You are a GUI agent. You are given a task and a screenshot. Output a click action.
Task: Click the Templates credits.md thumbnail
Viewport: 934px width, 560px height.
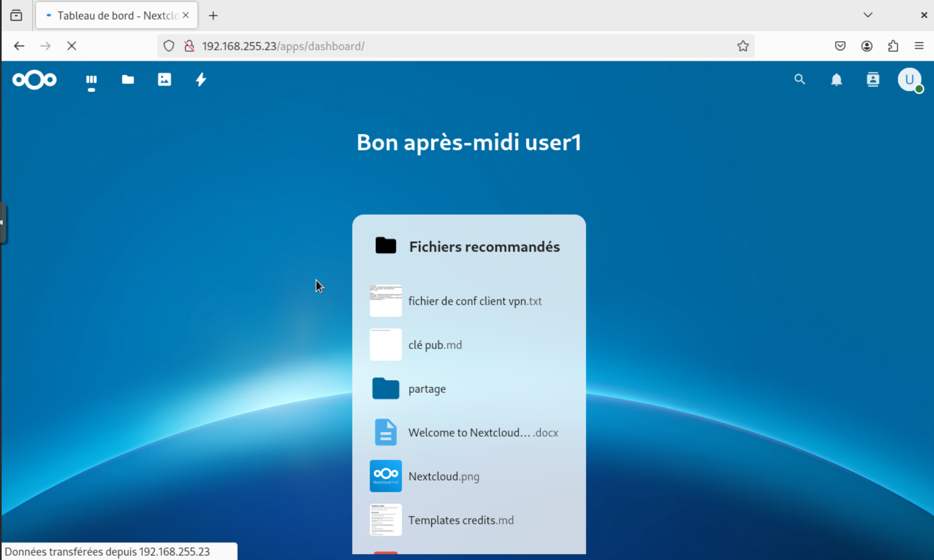[386, 520]
